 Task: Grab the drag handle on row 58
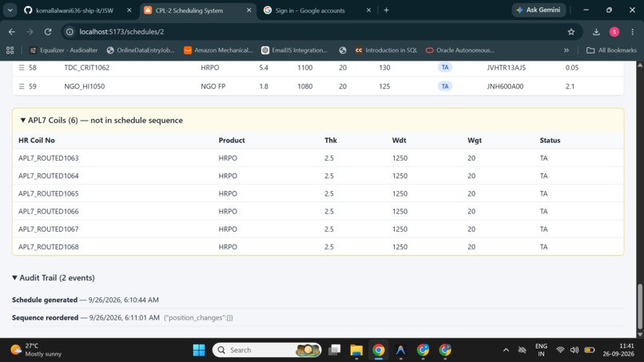click(x=22, y=67)
